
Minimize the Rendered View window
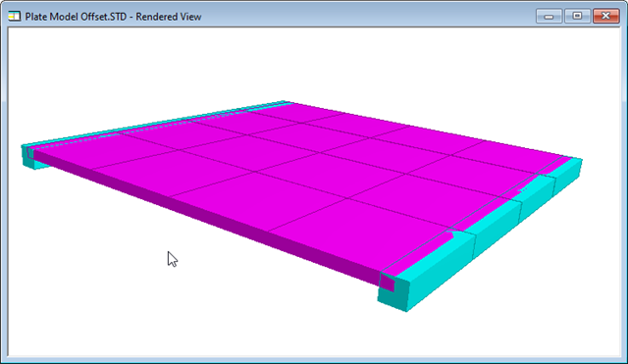pyautogui.click(x=549, y=17)
